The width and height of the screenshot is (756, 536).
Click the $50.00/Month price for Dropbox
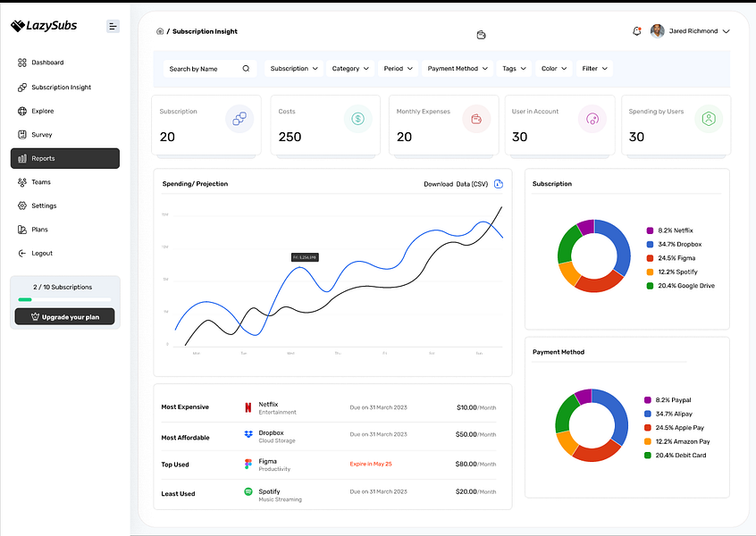click(x=476, y=434)
